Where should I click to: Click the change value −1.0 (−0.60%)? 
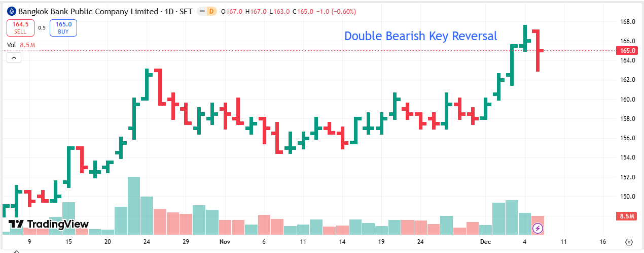coord(336,11)
